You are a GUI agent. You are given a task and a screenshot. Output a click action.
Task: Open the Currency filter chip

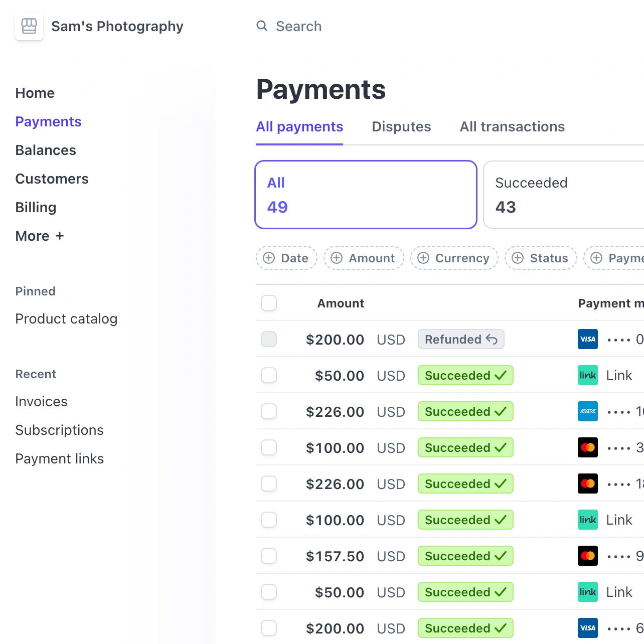click(x=454, y=258)
